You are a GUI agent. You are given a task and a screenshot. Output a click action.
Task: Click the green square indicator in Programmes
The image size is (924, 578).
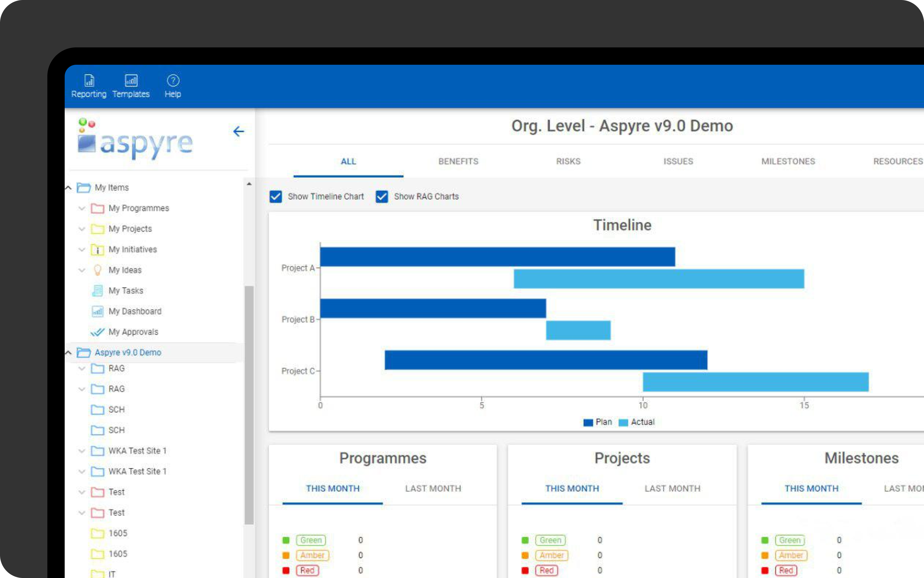tap(286, 540)
